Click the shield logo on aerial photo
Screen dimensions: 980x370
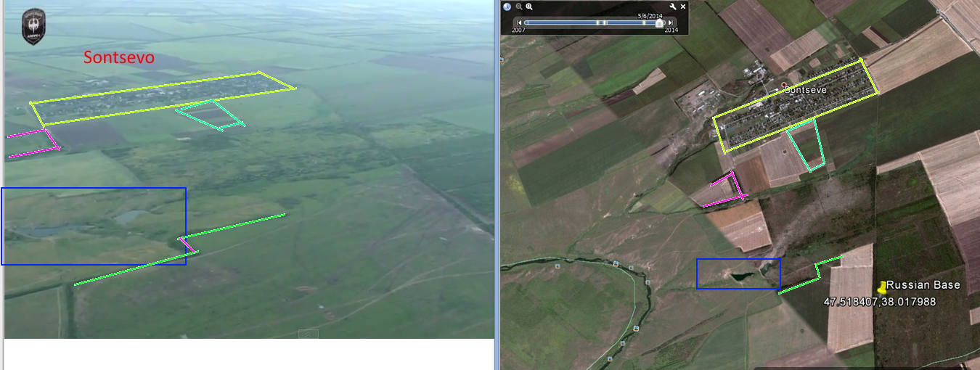(x=33, y=27)
